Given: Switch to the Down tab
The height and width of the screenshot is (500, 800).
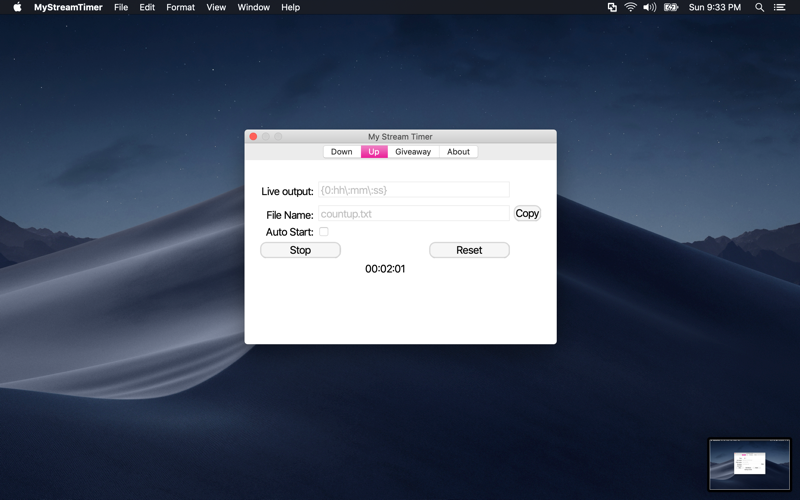Looking at the screenshot, I should pos(342,152).
